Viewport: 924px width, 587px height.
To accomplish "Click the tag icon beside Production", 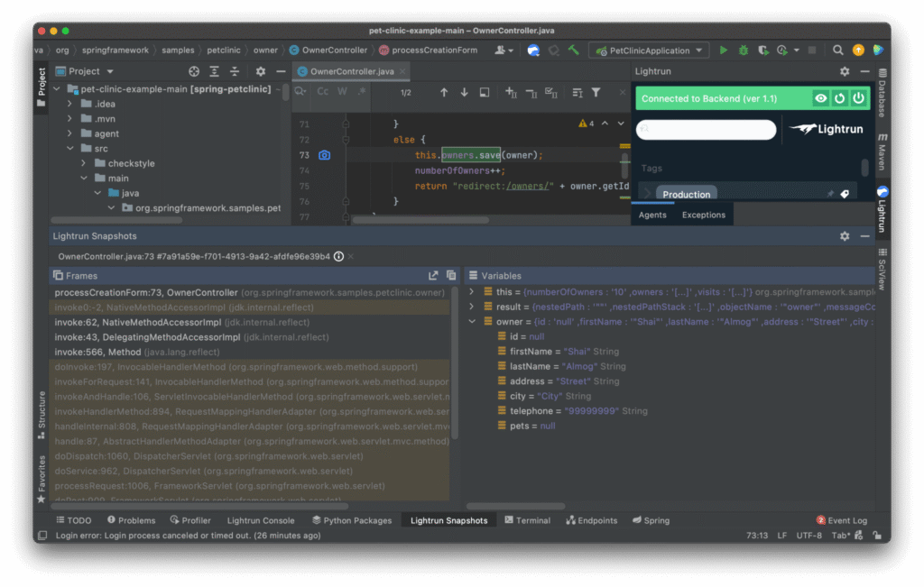I will [x=845, y=194].
